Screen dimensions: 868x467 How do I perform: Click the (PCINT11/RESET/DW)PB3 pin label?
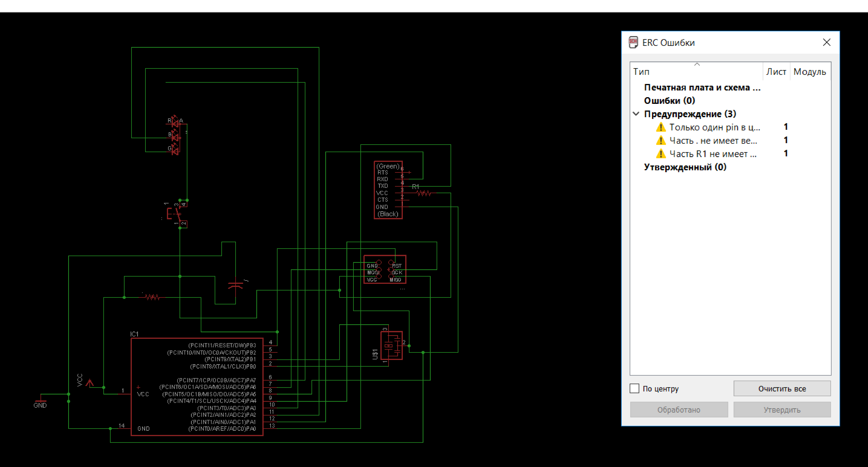tap(222, 345)
